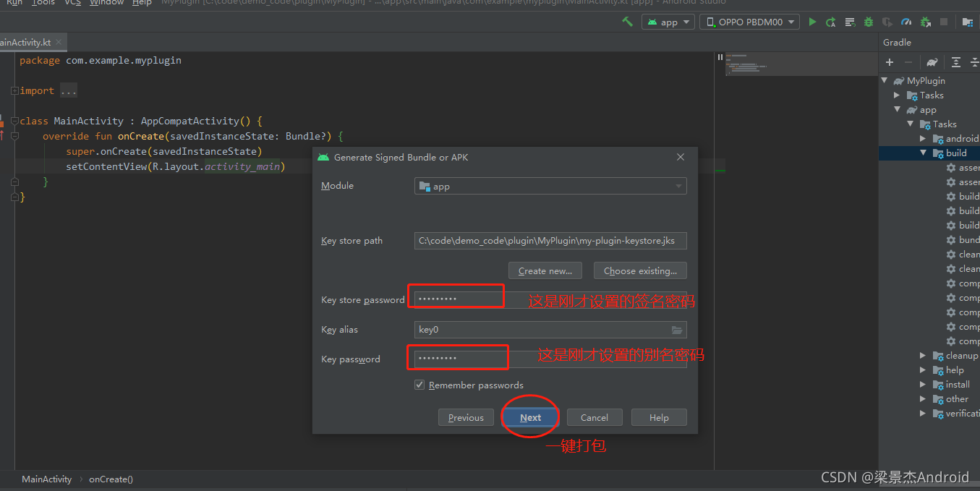
Task: Click the folder icon of the install tasks group
Action: pyautogui.click(x=937, y=385)
